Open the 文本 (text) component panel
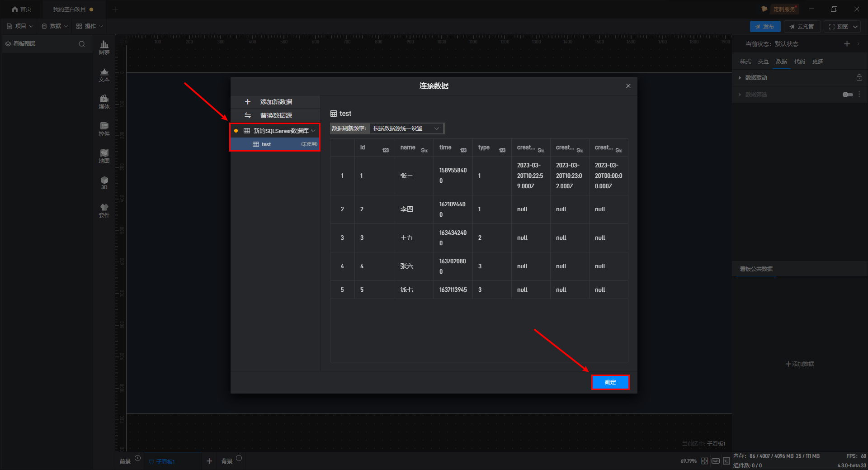 point(104,75)
